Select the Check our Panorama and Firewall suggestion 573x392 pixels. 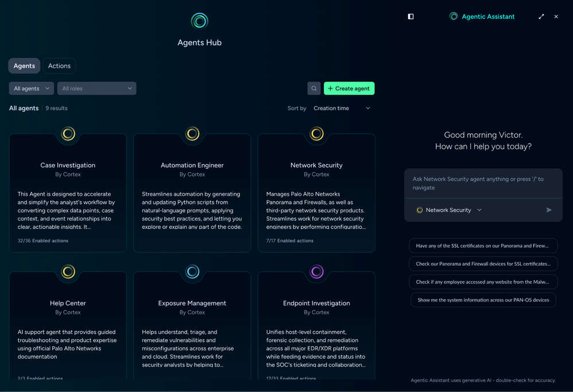point(483,264)
